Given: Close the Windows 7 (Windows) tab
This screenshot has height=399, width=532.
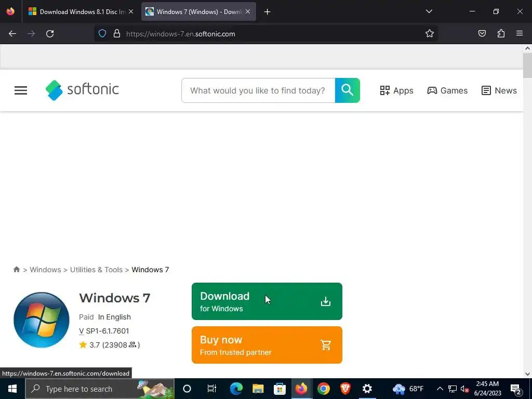Looking at the screenshot, I should pos(248,12).
